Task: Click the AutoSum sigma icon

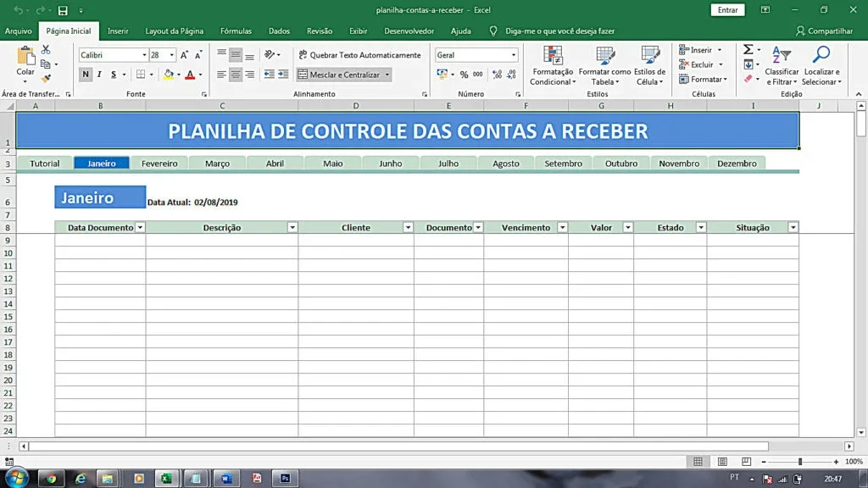Action: point(748,50)
